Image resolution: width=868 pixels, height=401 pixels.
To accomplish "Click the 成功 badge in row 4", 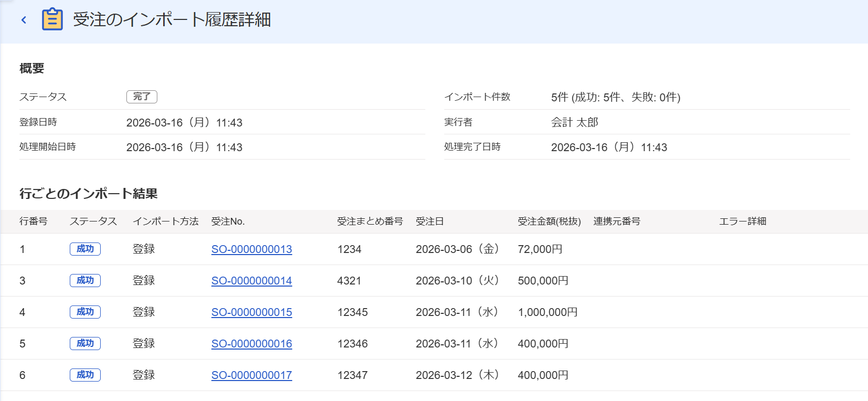I will (85, 312).
